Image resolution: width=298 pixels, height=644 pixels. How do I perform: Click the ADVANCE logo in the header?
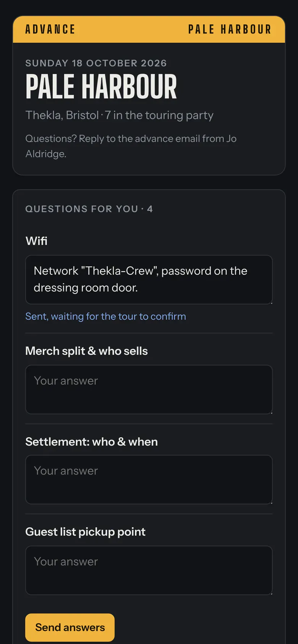click(x=50, y=29)
